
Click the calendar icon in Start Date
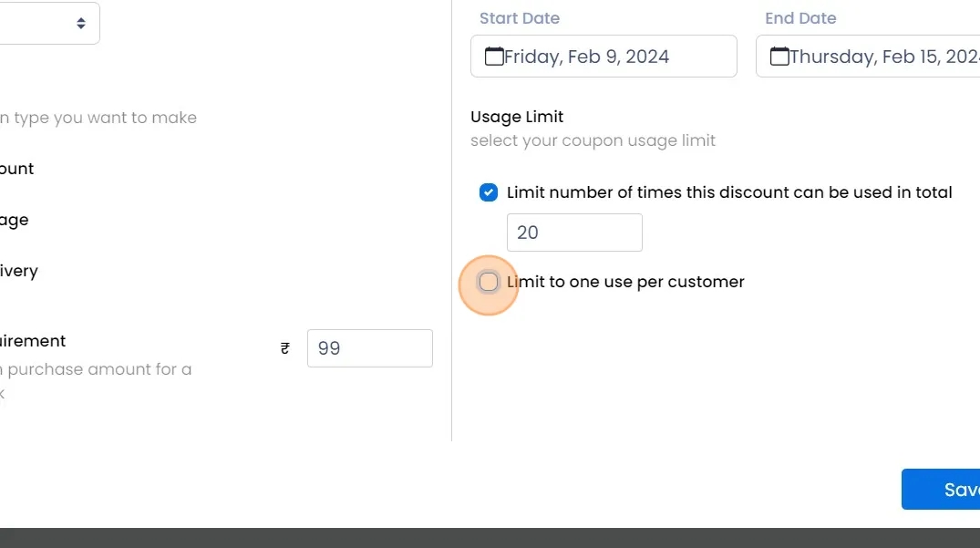pyautogui.click(x=494, y=57)
